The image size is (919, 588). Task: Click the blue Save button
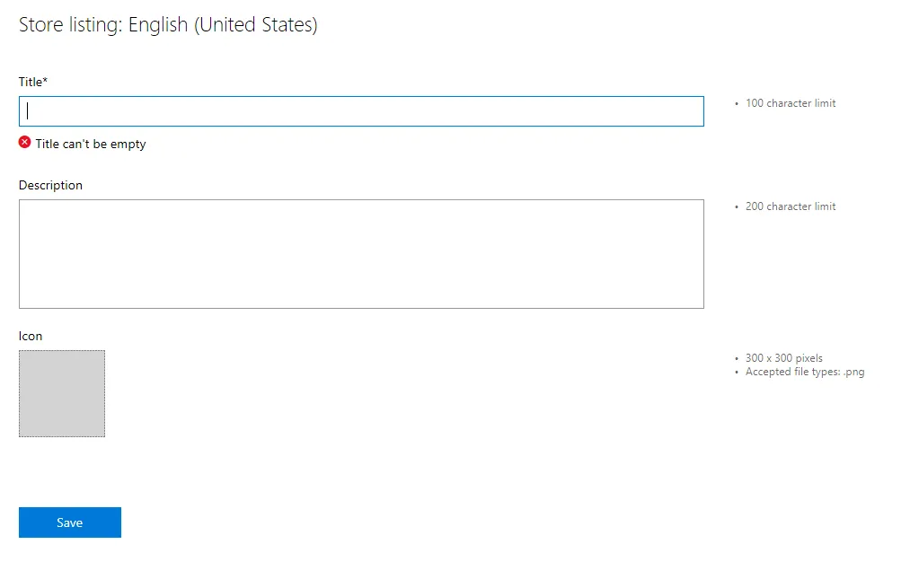70,522
